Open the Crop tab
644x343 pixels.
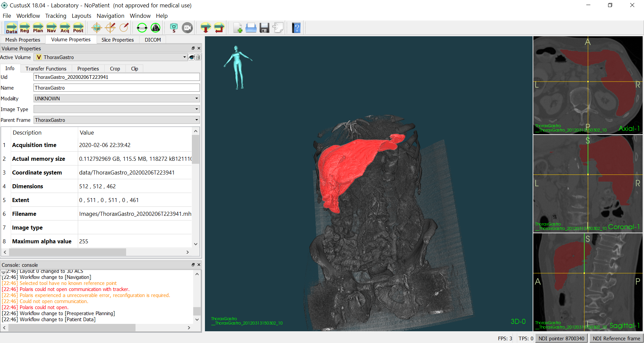115,68
